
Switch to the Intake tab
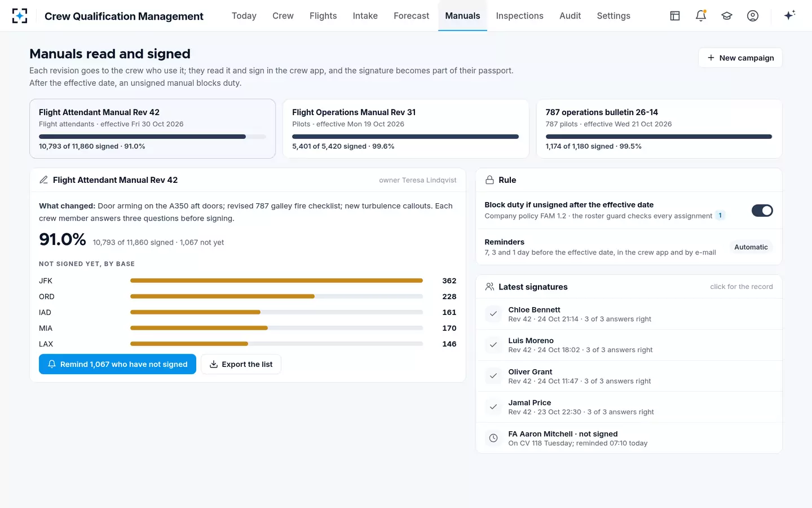point(365,16)
